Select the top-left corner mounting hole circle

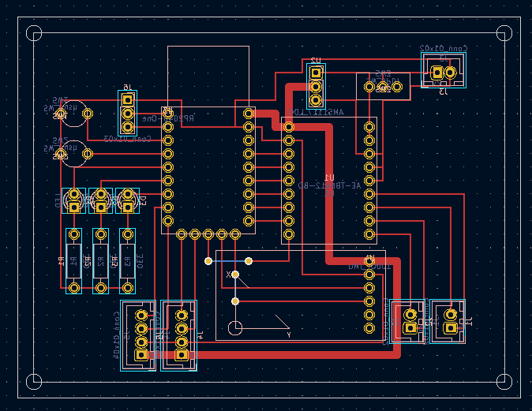coord(34,33)
